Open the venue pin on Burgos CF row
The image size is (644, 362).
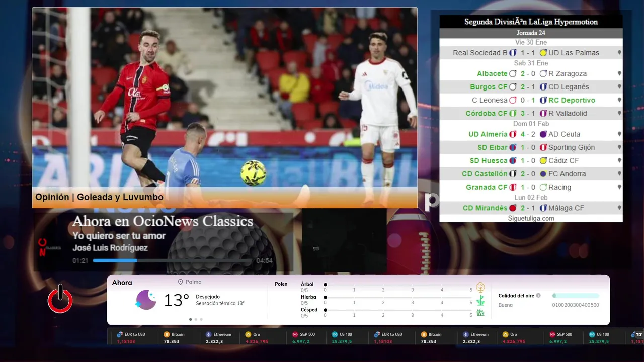[619, 87]
